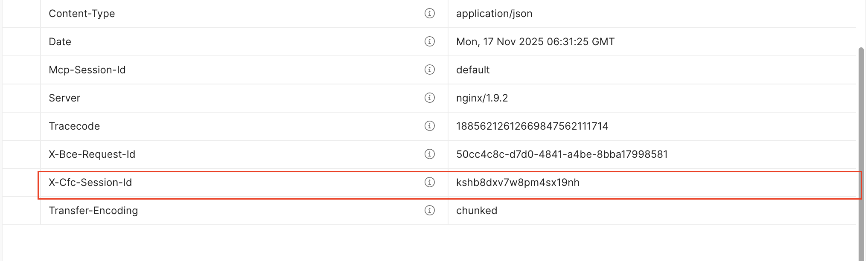The width and height of the screenshot is (868, 261).
Task: Click info icon next to Date header
Action: [429, 42]
